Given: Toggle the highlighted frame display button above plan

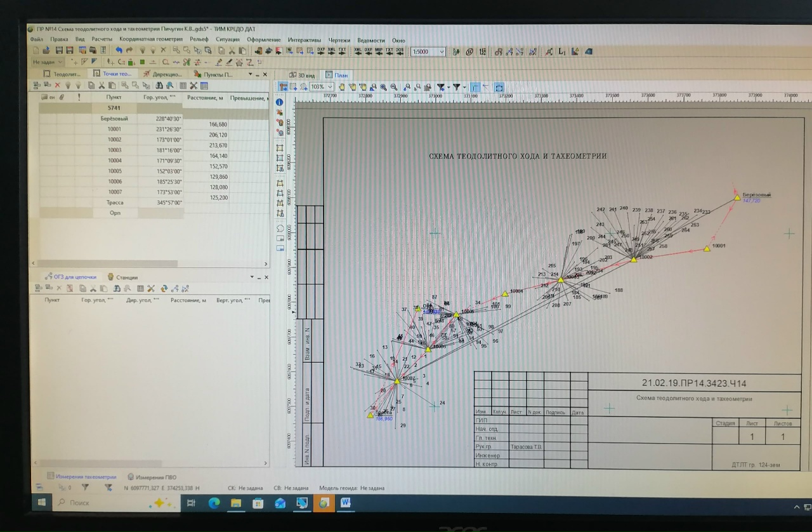Looking at the screenshot, I should click(x=499, y=87).
